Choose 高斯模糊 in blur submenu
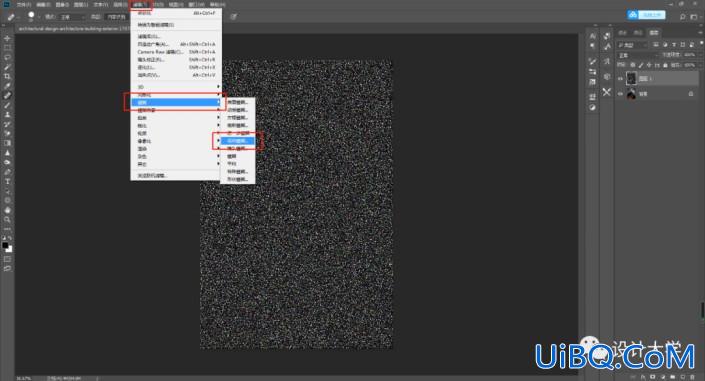 point(237,126)
